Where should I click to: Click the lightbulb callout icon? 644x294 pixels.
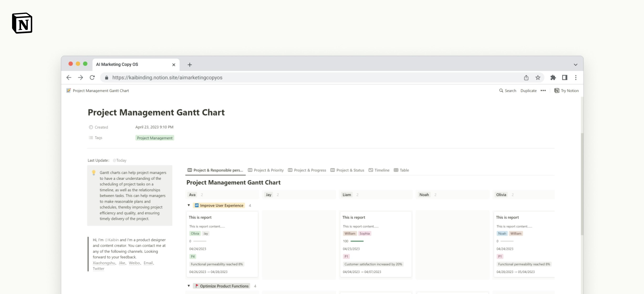click(94, 173)
